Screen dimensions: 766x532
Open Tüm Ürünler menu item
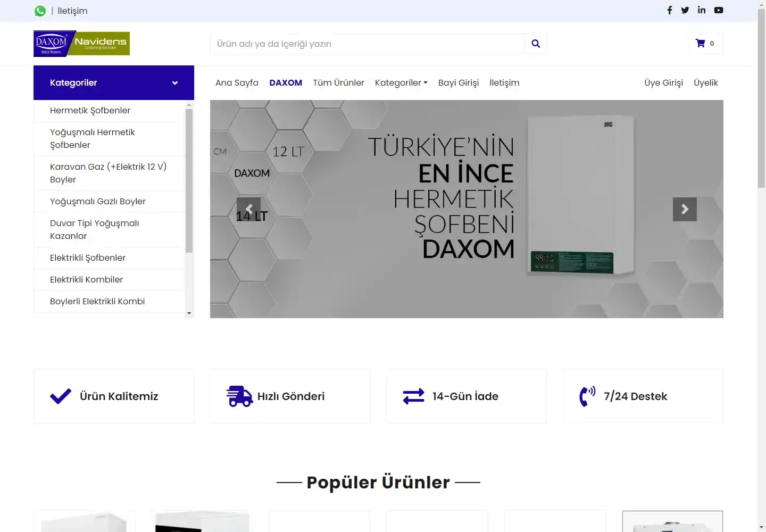[338, 82]
